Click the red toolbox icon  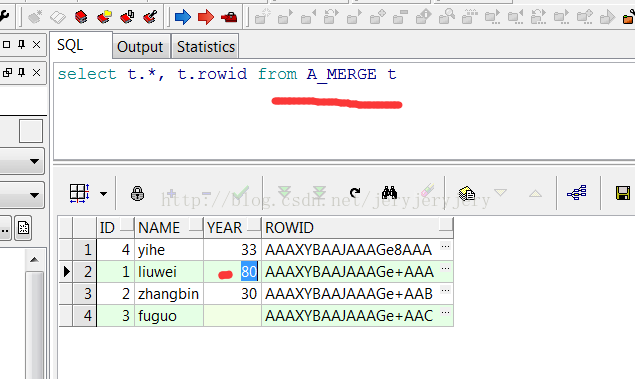pos(229,17)
